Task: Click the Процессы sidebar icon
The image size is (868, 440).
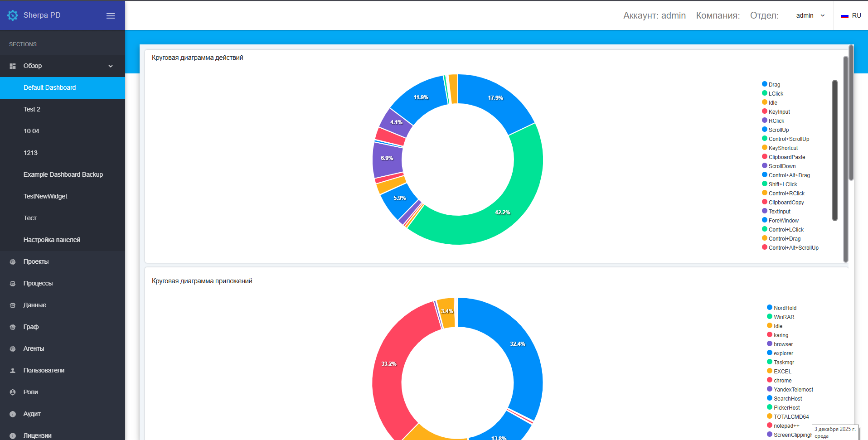Action: tap(13, 284)
